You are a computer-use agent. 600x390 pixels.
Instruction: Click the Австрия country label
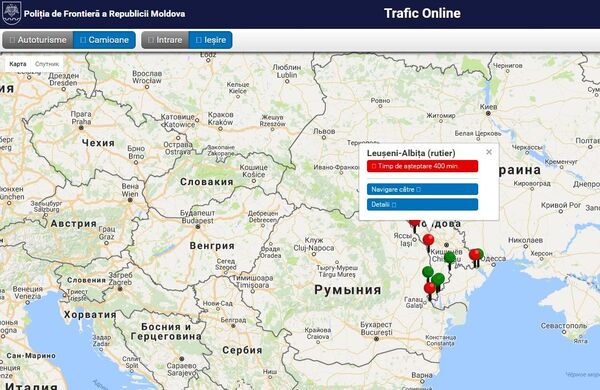tap(74, 224)
